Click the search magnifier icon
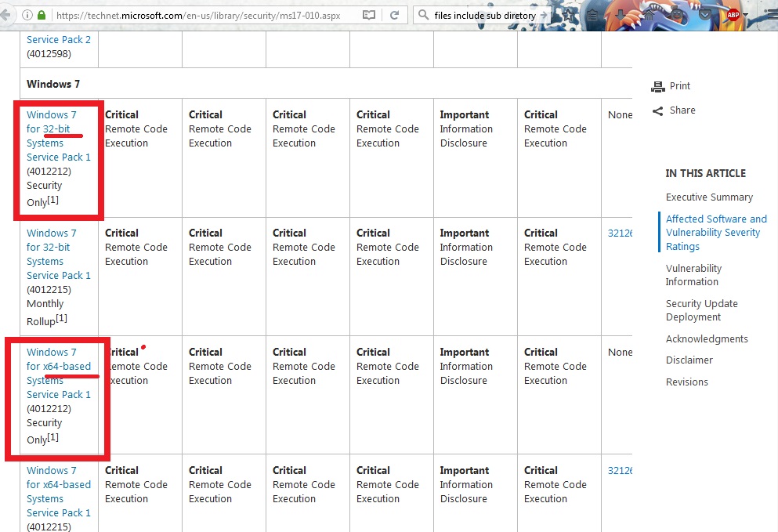This screenshot has width=778, height=532. 423,15
